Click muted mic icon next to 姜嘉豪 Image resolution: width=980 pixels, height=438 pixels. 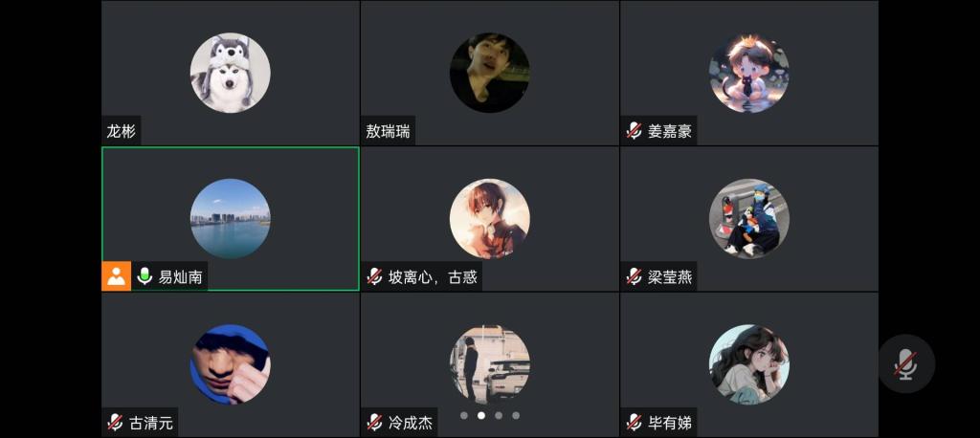click(x=634, y=131)
